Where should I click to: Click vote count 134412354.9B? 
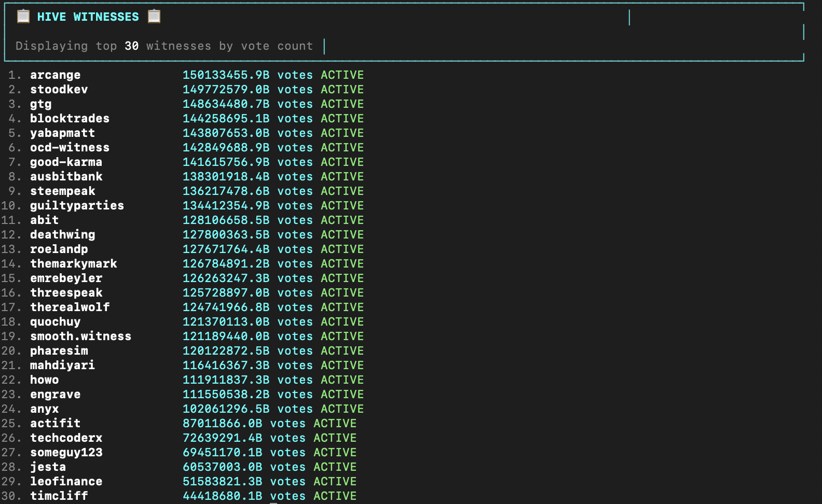(x=226, y=206)
